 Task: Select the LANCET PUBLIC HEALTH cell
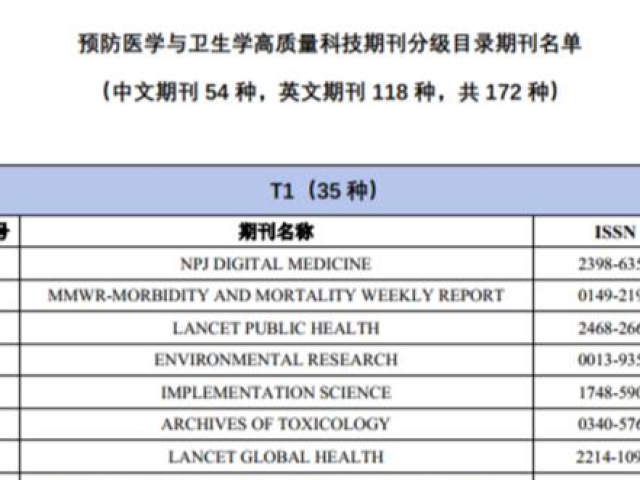[276, 328]
